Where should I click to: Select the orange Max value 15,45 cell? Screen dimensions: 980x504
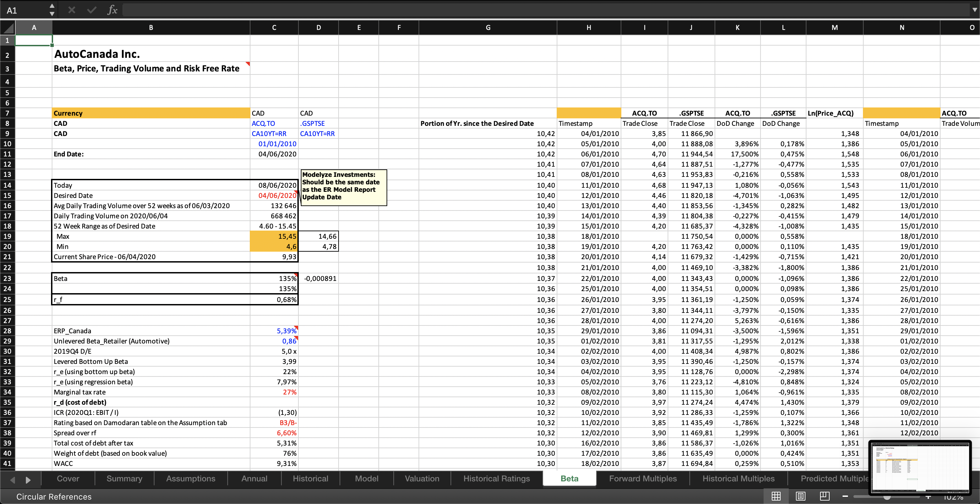point(274,236)
